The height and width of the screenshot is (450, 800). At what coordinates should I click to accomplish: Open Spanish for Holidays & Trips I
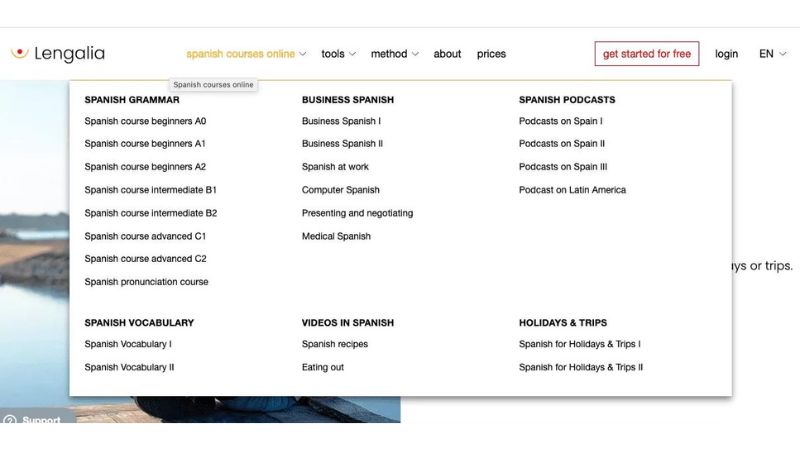tap(580, 344)
